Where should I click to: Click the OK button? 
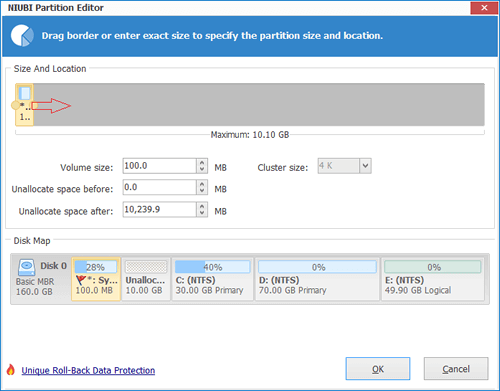(x=378, y=369)
